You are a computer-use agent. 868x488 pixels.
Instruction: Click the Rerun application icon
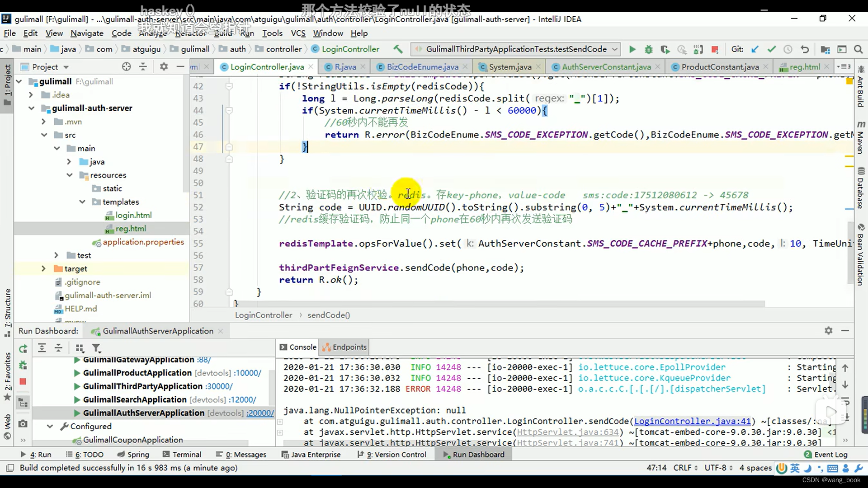tap(23, 347)
